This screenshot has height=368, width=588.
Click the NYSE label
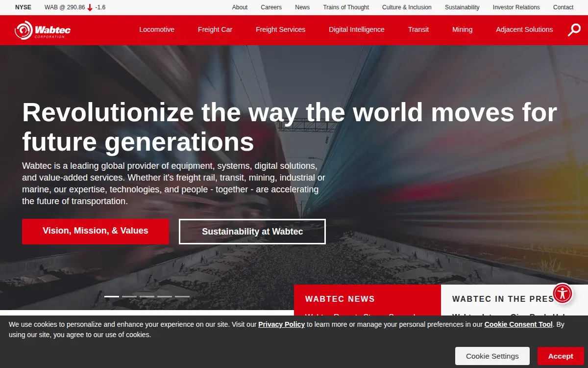point(23,7)
